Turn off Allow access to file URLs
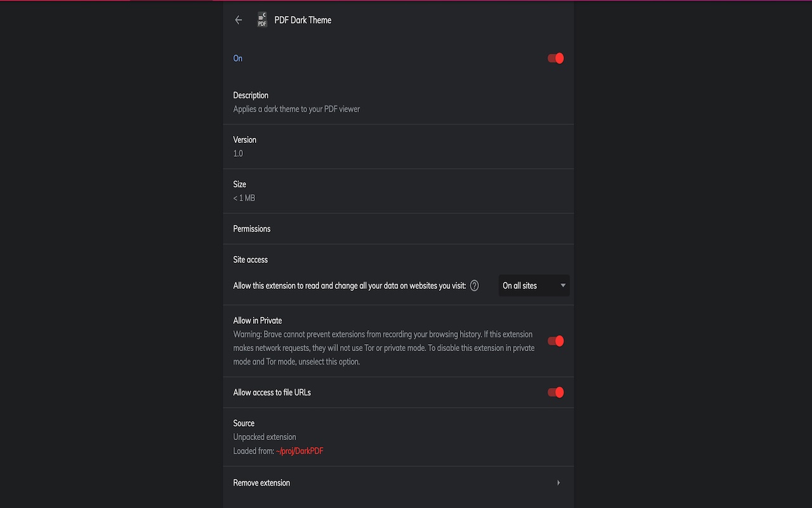This screenshot has width=812, height=508. [x=555, y=392]
